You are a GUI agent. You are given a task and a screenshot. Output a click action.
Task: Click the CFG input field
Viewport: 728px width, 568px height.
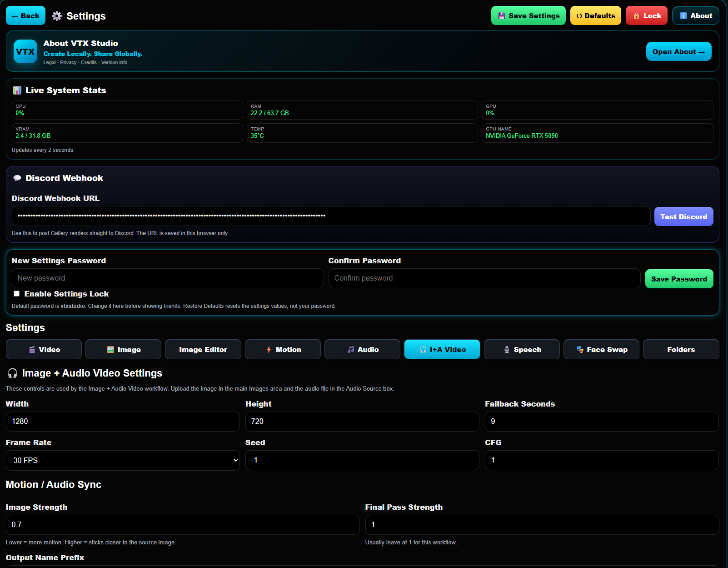602,460
